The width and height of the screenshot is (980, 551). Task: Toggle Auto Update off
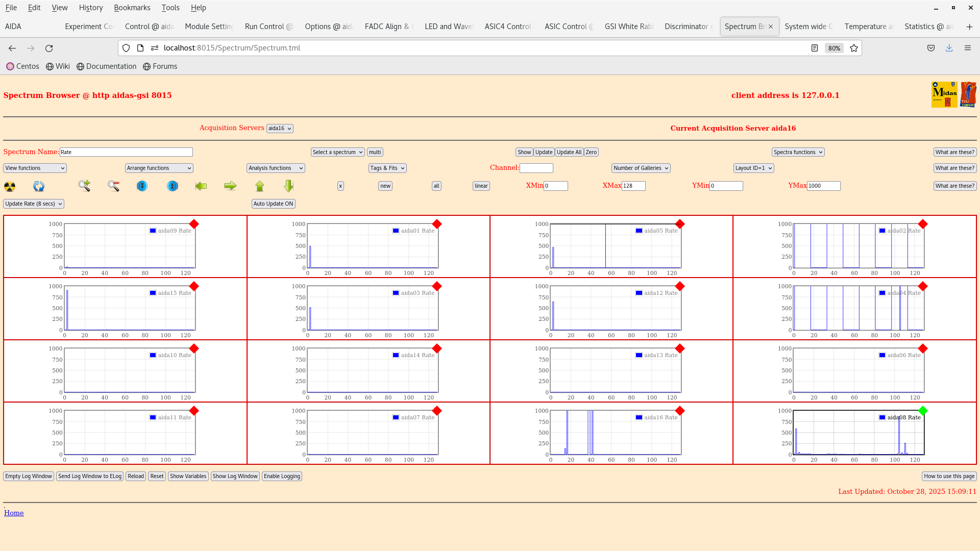(x=273, y=204)
